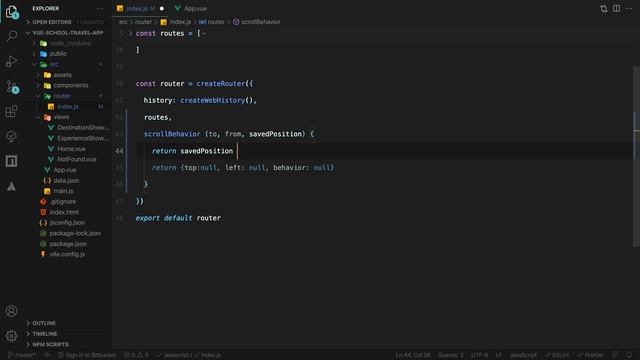Viewport: 640px width, 360px height.
Task: Expand the components folder
Action: click(x=70, y=85)
